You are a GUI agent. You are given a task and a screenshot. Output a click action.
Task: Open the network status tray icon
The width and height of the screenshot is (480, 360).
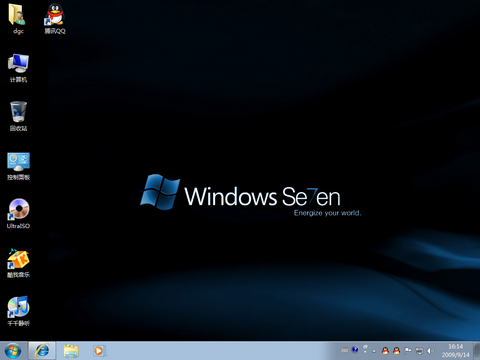pyautogui.click(x=419, y=351)
